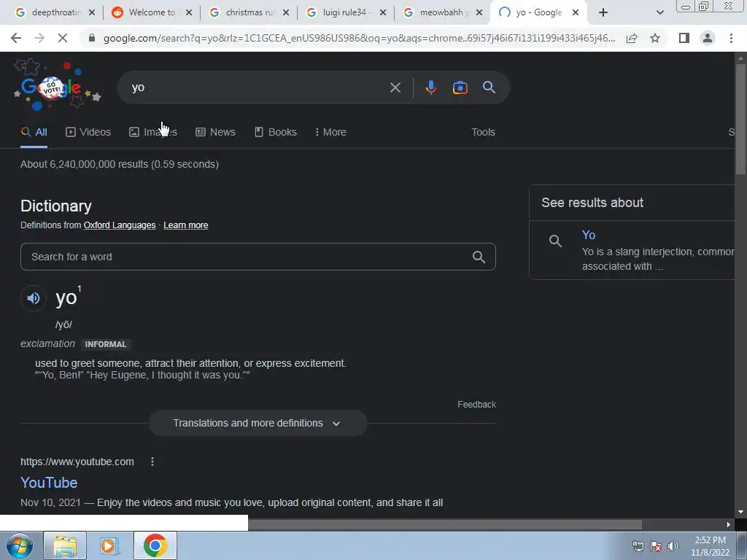Open the Chrome profile avatar
The height and width of the screenshot is (560, 747).
tap(708, 38)
